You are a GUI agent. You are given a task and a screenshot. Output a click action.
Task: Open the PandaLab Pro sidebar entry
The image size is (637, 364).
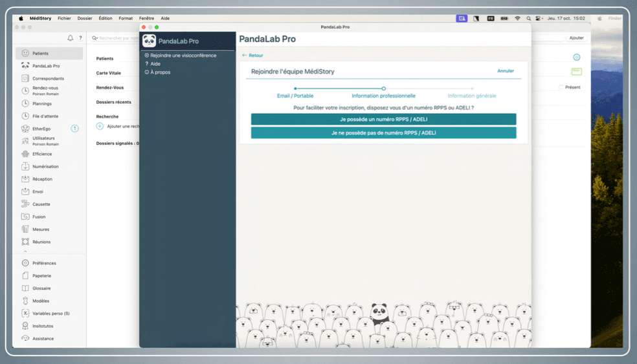coord(45,66)
